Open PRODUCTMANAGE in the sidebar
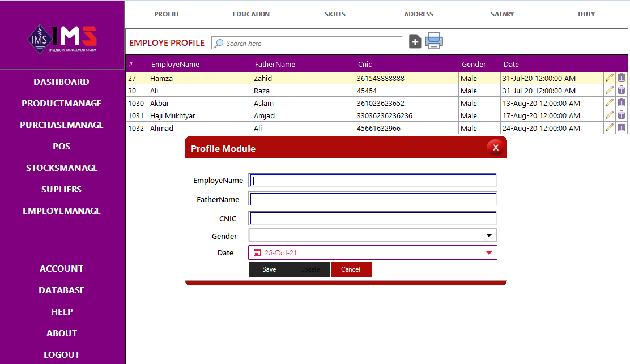 62,104
